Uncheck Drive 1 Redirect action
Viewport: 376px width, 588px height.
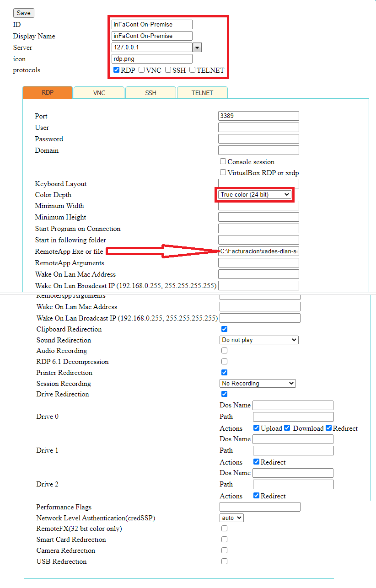(x=257, y=462)
